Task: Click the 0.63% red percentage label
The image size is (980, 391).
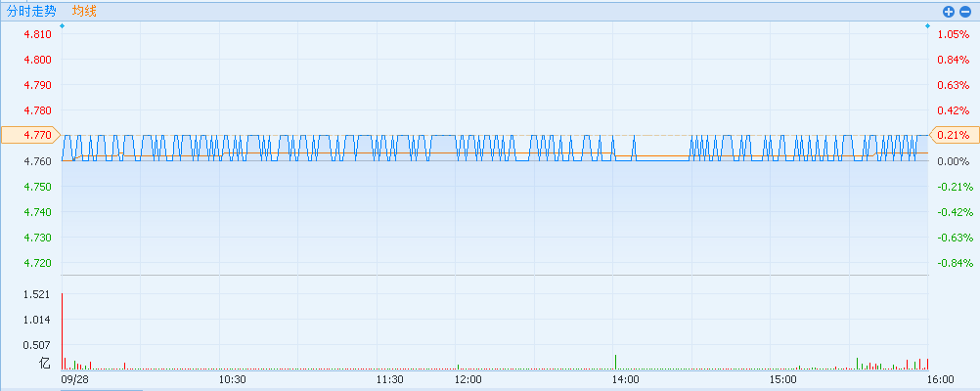Action: [x=954, y=85]
